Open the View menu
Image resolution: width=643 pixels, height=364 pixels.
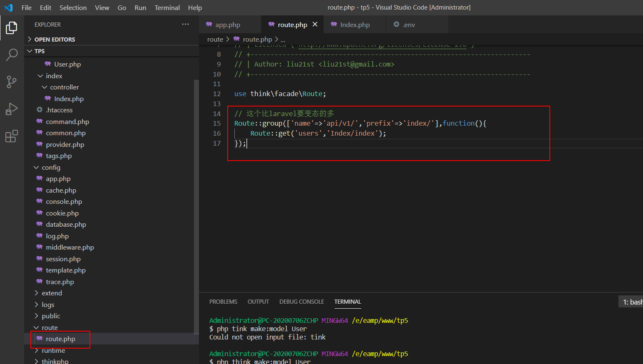coord(102,7)
